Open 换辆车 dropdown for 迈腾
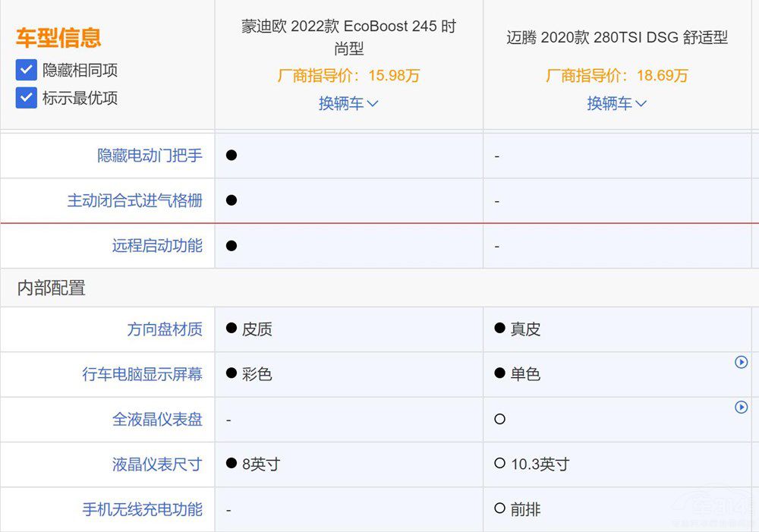Image resolution: width=759 pixels, height=532 pixels. coord(616,103)
